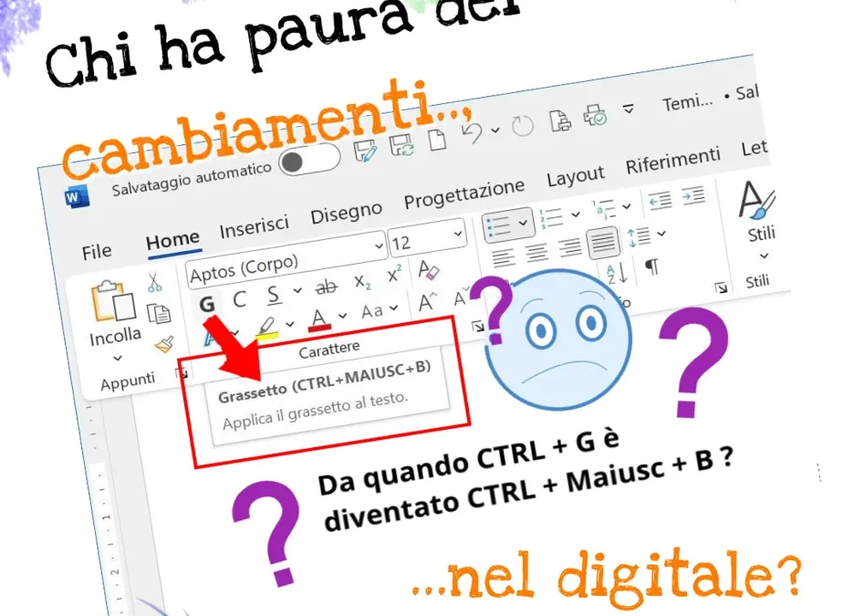Open the numbered list dropdown arrow
This screenshot has width=854, height=616.
[575, 214]
